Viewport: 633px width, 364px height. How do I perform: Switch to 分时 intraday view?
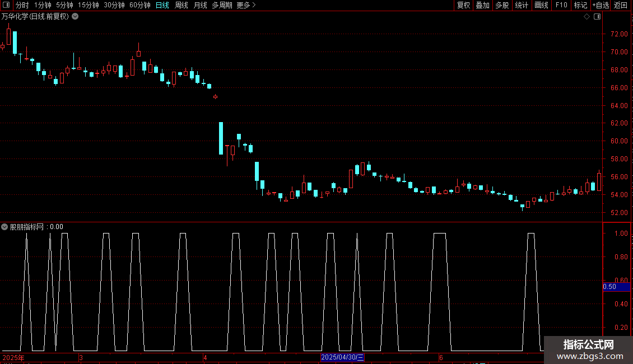(22, 5)
